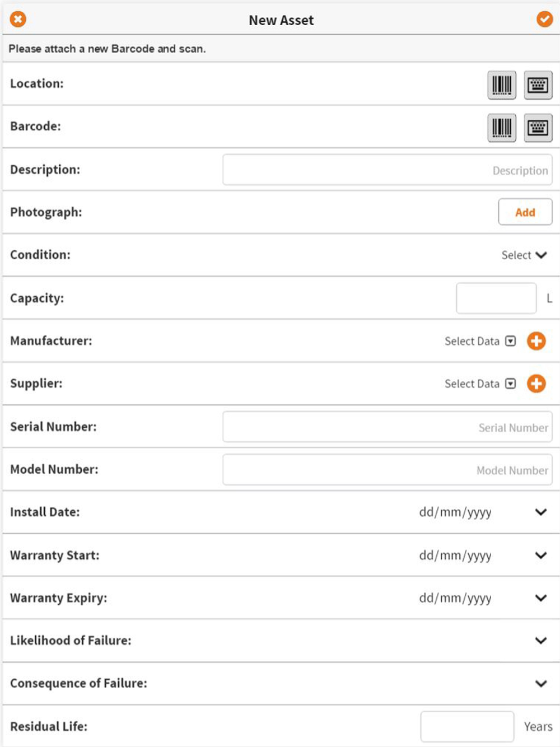Confirm new asset with orange checkmark
This screenshot has height=747, width=560.
click(544, 19)
